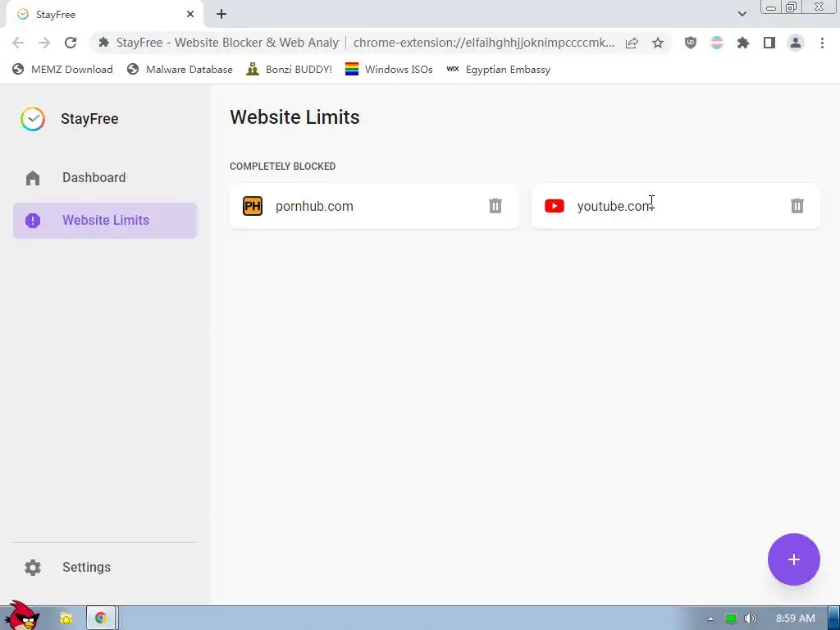Add a new website limit with plus button
Viewport: 840px width, 630px height.
[793, 559]
